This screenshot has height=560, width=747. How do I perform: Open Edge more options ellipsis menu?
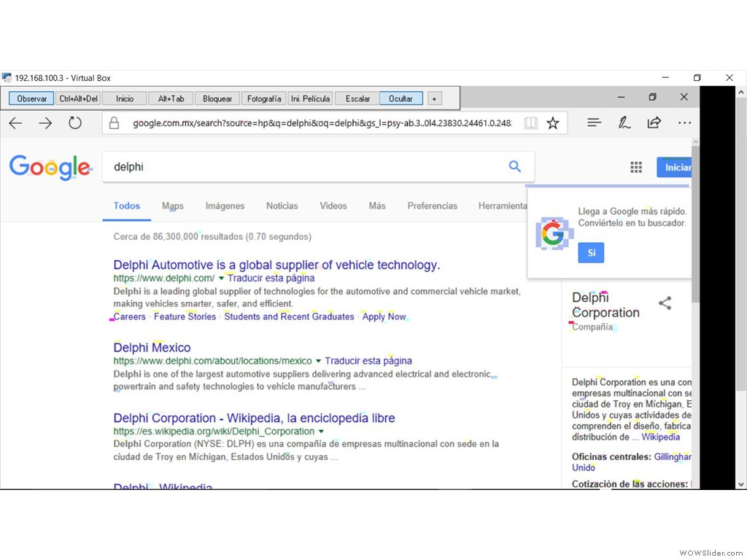[684, 122]
